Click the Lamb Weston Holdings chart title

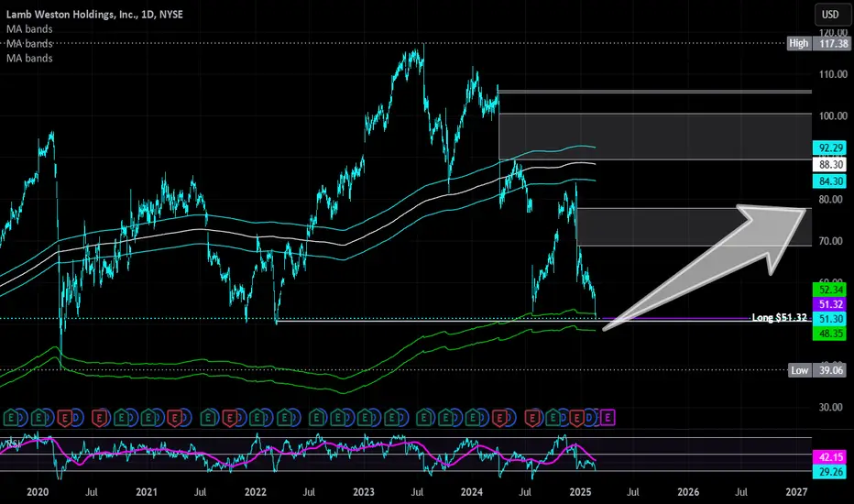point(94,15)
